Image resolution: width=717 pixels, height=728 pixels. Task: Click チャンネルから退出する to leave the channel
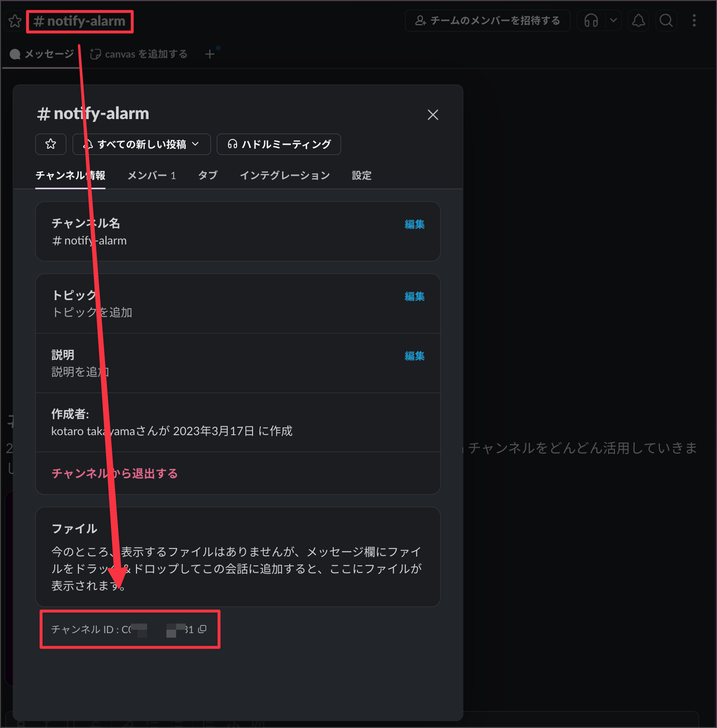[x=114, y=473]
